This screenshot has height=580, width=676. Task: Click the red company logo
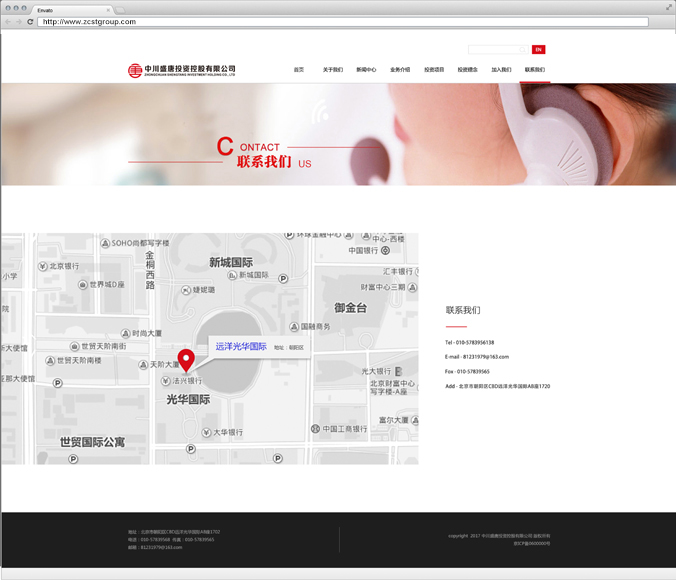tap(135, 70)
